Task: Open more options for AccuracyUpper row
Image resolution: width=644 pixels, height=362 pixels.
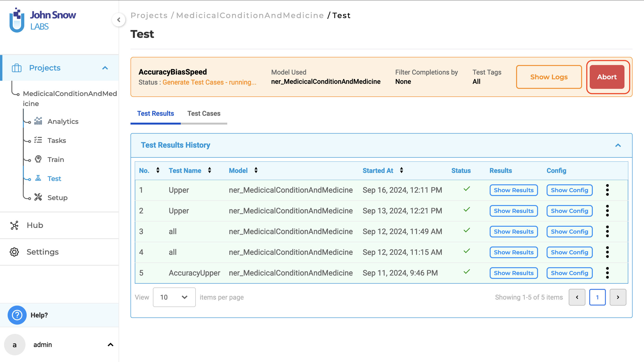Action: pyautogui.click(x=607, y=273)
